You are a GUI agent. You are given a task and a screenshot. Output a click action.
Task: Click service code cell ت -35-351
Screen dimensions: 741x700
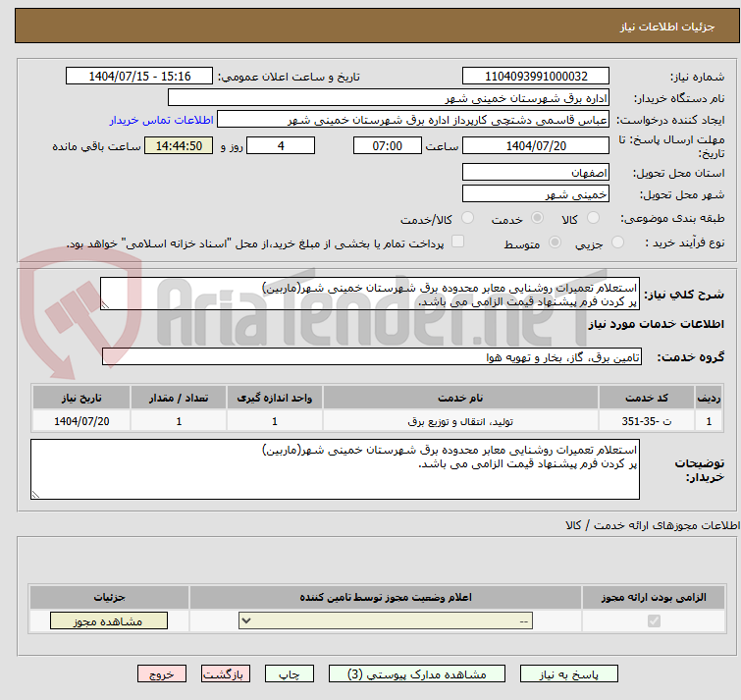point(647,421)
